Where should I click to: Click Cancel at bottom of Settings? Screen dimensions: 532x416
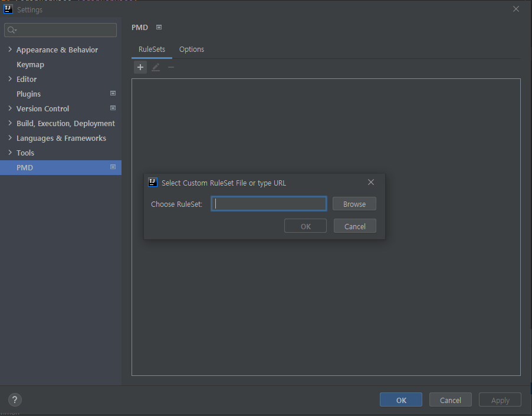451,400
